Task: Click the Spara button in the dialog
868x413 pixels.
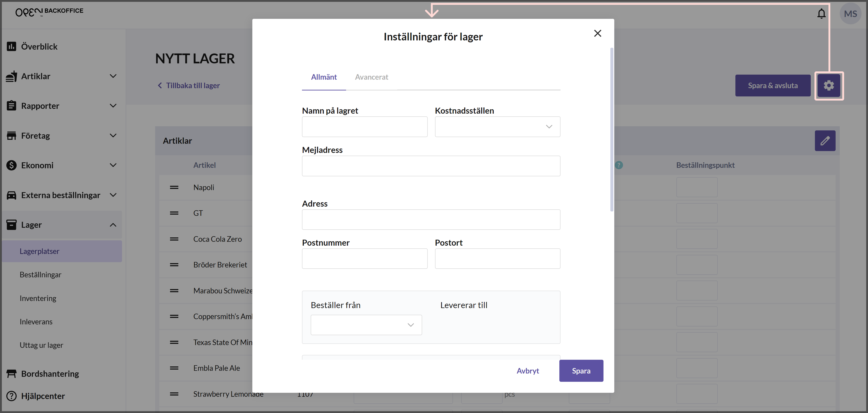Action: point(581,371)
